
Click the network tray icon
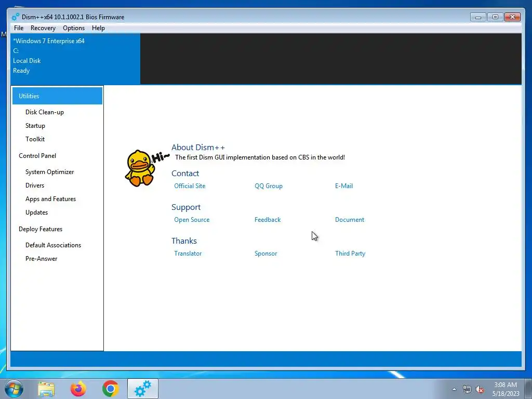pos(467,389)
